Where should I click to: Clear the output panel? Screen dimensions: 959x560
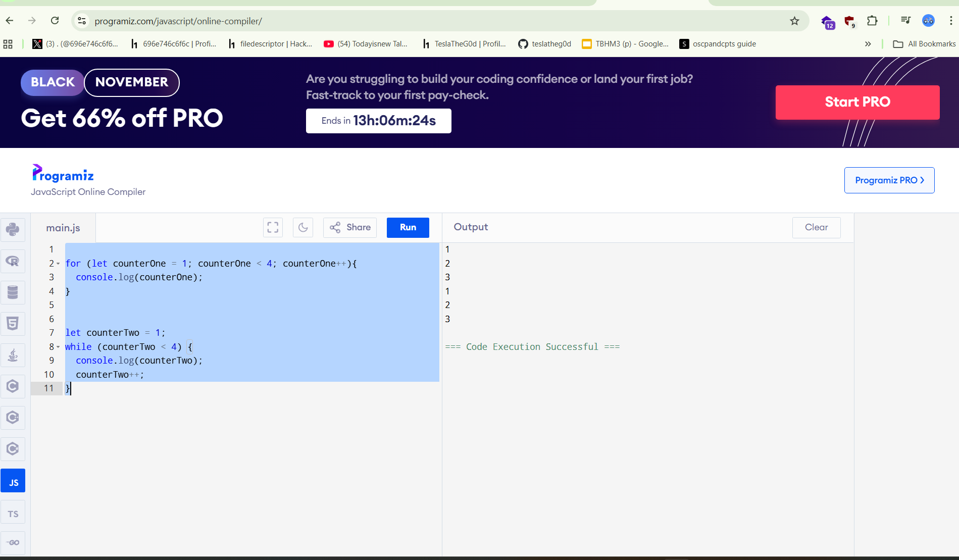pyautogui.click(x=816, y=227)
